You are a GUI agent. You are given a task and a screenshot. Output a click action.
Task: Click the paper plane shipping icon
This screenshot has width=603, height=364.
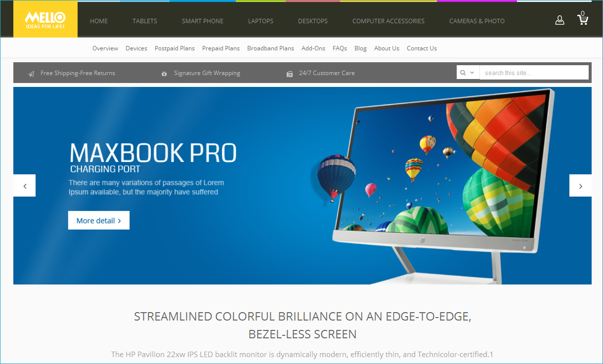[x=31, y=74]
